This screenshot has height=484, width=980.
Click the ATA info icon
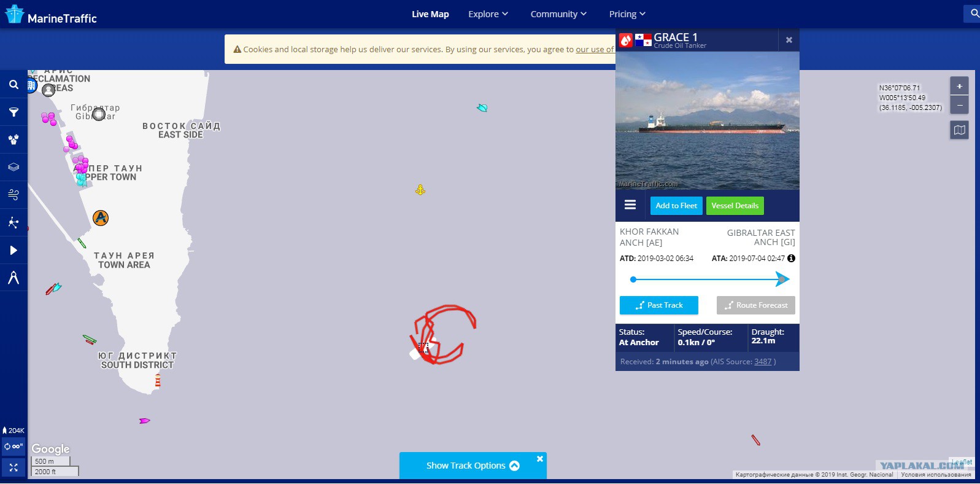pos(792,259)
